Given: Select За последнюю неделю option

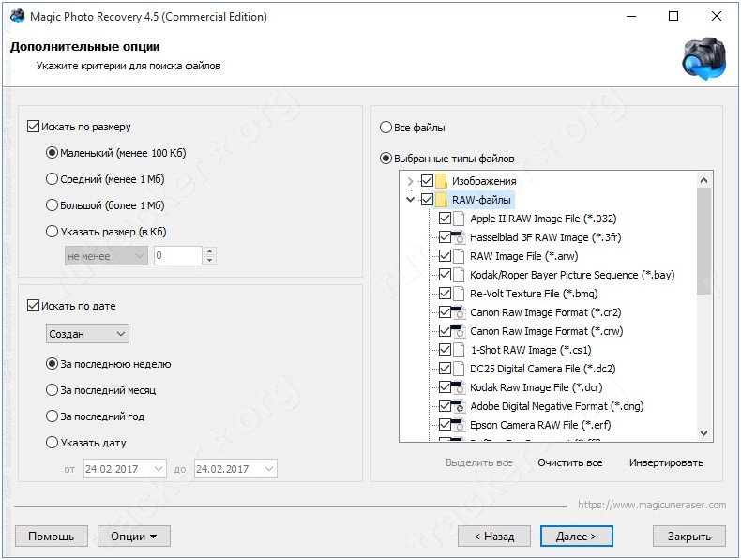Looking at the screenshot, I should pos(52,364).
